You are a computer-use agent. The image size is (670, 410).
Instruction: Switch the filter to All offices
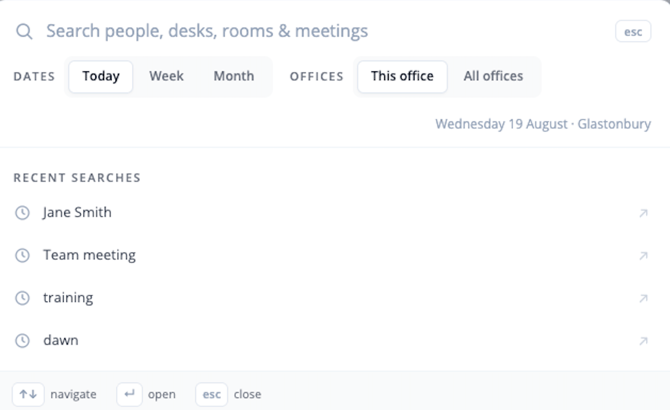pos(493,76)
